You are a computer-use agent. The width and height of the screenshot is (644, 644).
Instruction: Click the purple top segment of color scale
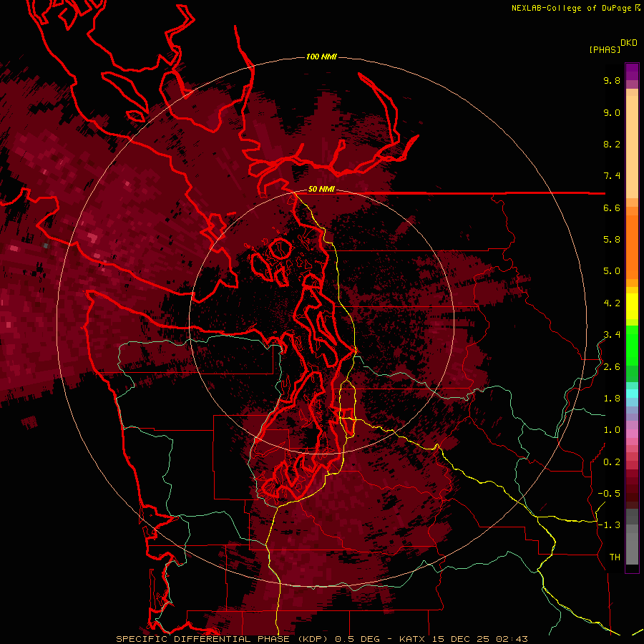tap(632, 72)
